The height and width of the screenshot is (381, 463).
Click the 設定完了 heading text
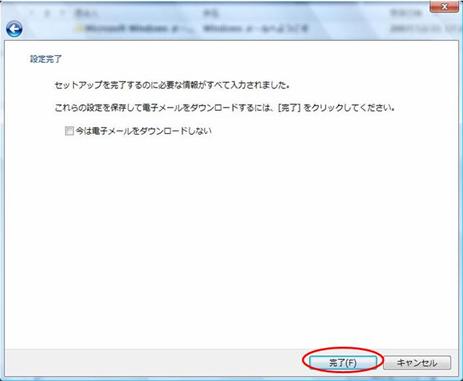(x=46, y=59)
